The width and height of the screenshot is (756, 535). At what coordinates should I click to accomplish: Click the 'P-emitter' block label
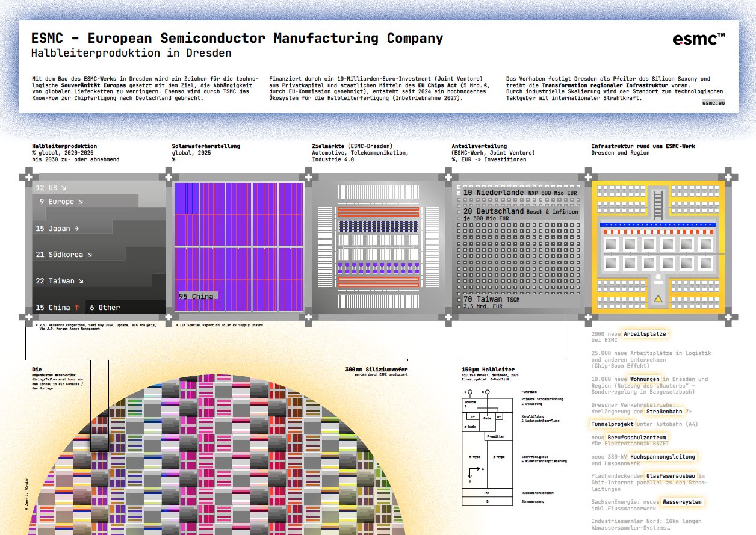pos(496,436)
